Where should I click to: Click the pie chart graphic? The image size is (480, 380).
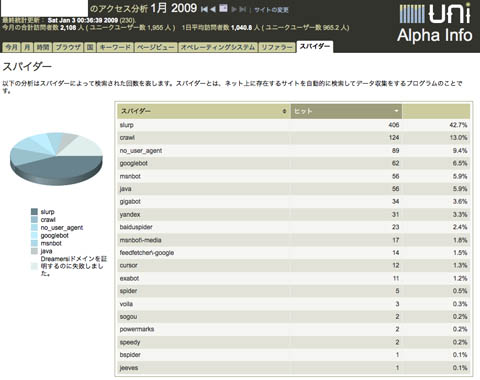click(56, 159)
